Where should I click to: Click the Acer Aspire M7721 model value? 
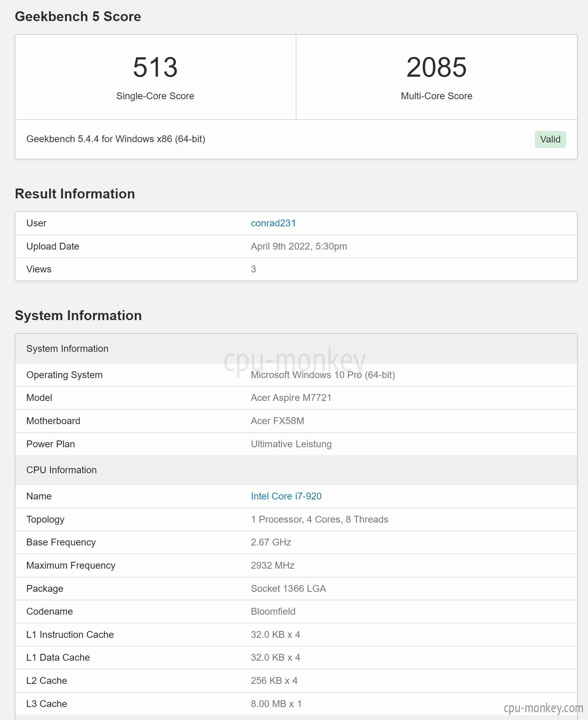point(291,397)
